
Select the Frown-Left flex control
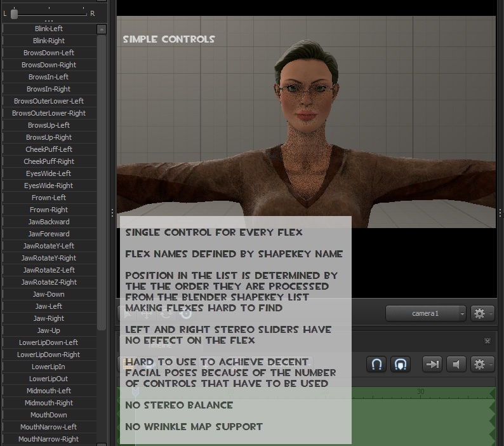point(49,198)
